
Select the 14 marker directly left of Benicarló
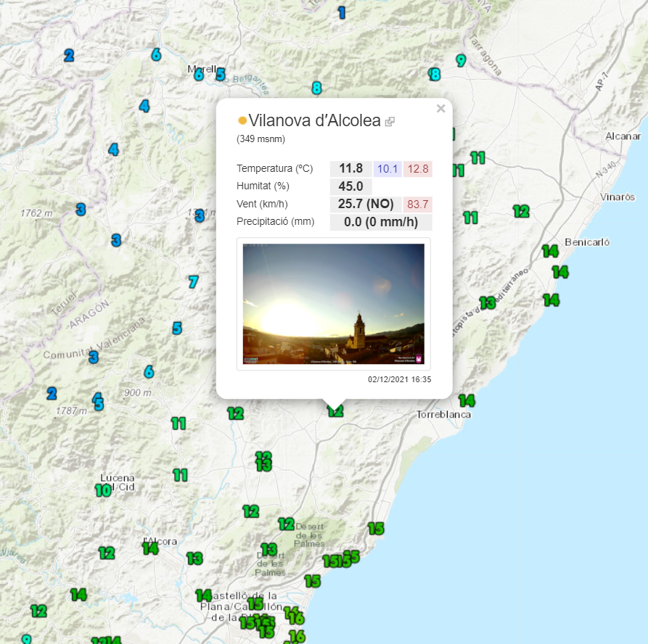pos(550,251)
